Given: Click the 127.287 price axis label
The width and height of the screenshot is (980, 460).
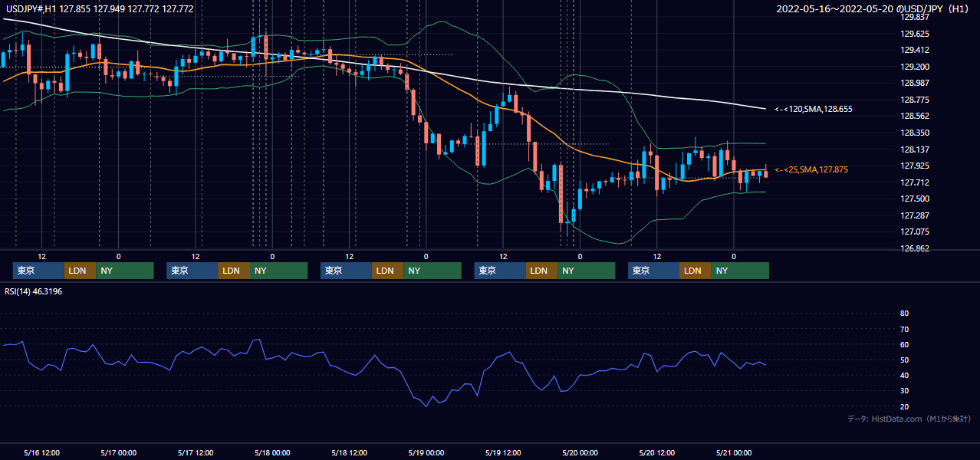Looking at the screenshot, I should 916,215.
